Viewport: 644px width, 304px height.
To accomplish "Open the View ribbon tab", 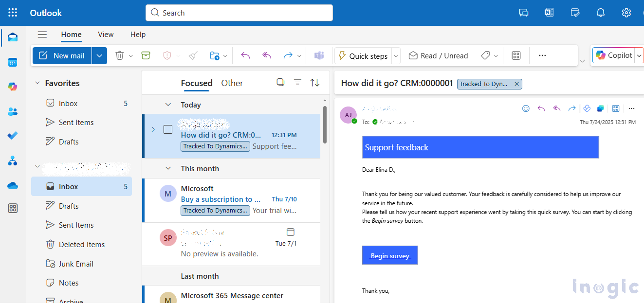I will (x=106, y=35).
